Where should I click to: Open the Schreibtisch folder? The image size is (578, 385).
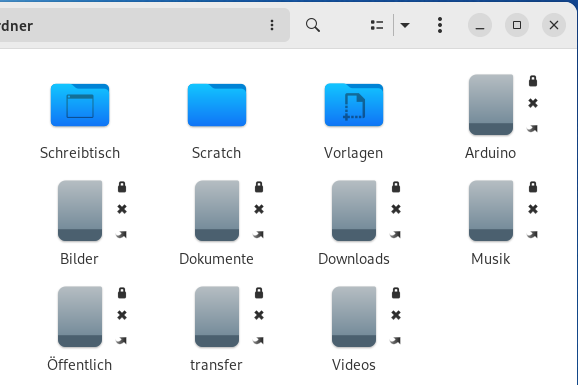coord(80,105)
